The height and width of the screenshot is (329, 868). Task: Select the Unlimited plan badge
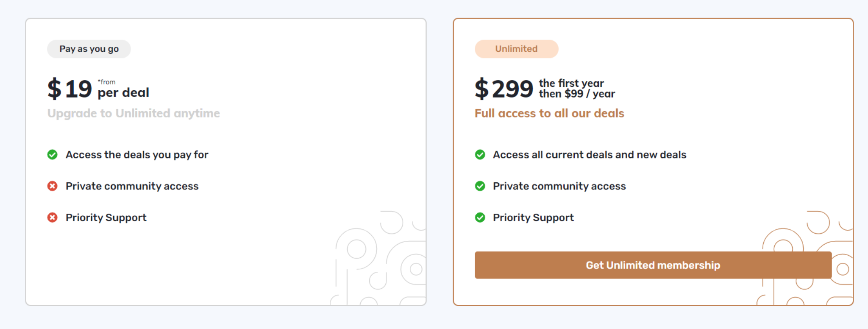tap(516, 49)
